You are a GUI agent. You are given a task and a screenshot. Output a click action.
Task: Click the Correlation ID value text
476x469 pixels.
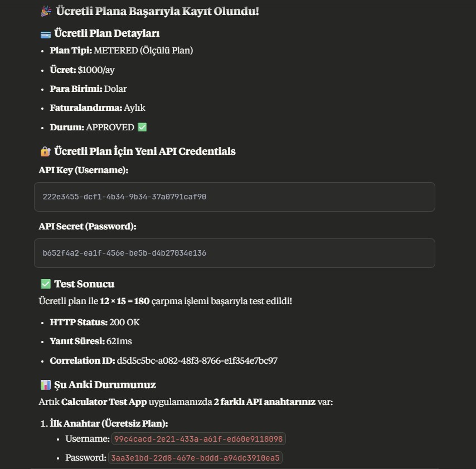[197, 360]
